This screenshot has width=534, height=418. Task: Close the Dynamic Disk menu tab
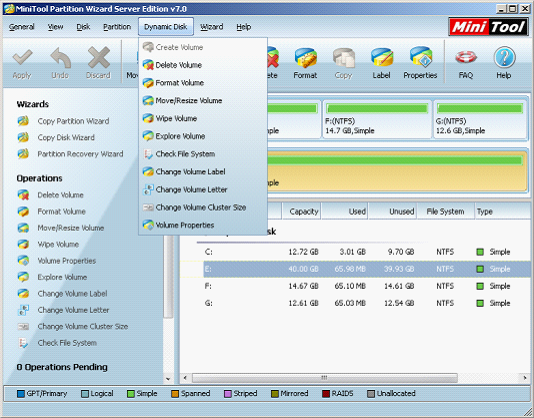[166, 27]
